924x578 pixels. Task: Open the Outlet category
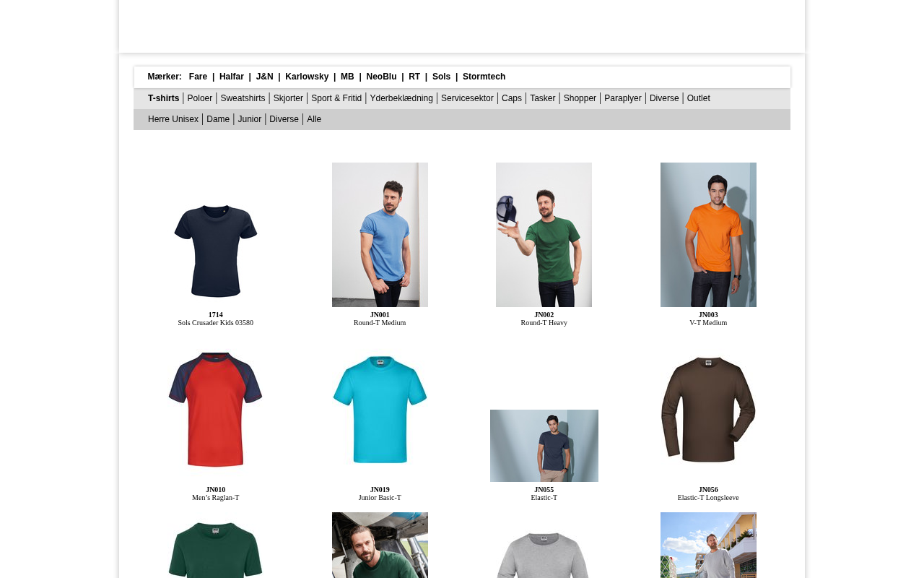point(699,98)
